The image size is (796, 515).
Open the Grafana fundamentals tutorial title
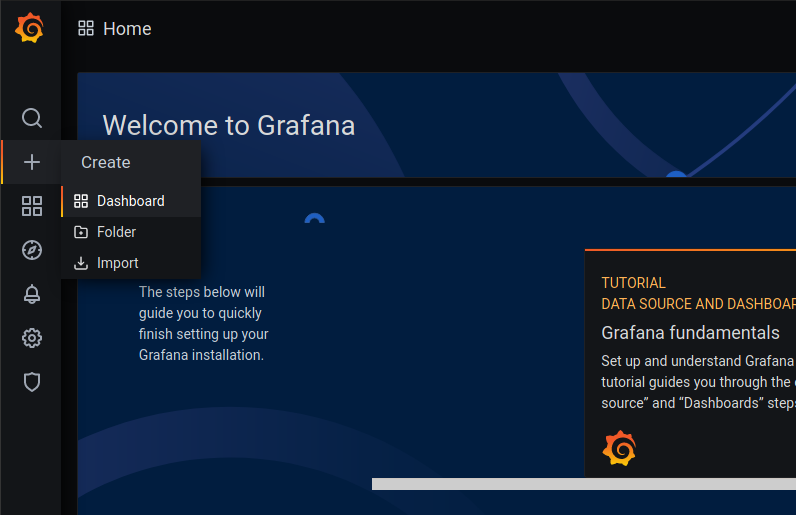coord(690,333)
